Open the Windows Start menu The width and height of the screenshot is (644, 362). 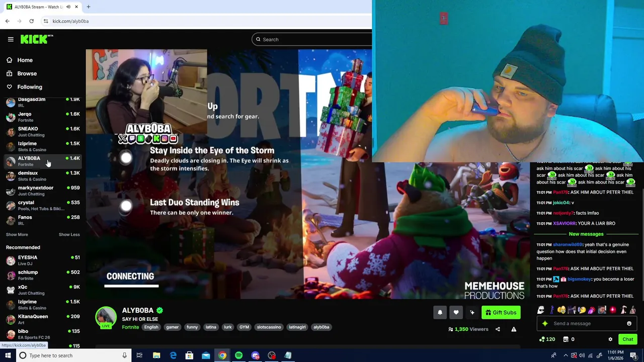[x=8, y=355]
